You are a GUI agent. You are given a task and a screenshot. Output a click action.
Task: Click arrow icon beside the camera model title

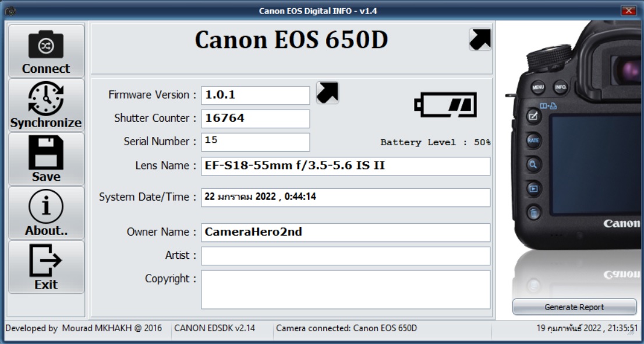[480, 40]
